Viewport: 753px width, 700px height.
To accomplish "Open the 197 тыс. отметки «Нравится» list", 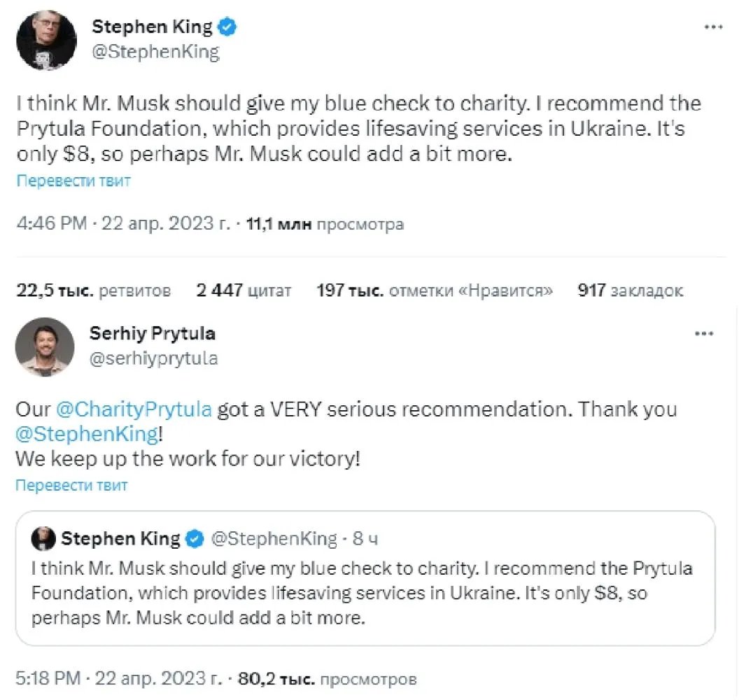I will pyautogui.click(x=434, y=290).
